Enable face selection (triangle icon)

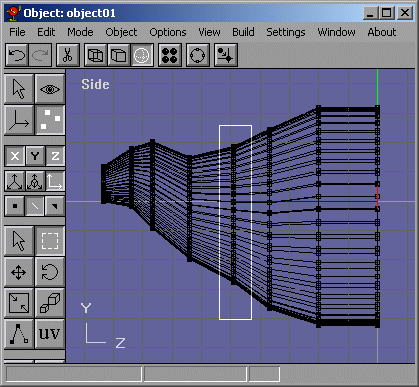(x=55, y=206)
